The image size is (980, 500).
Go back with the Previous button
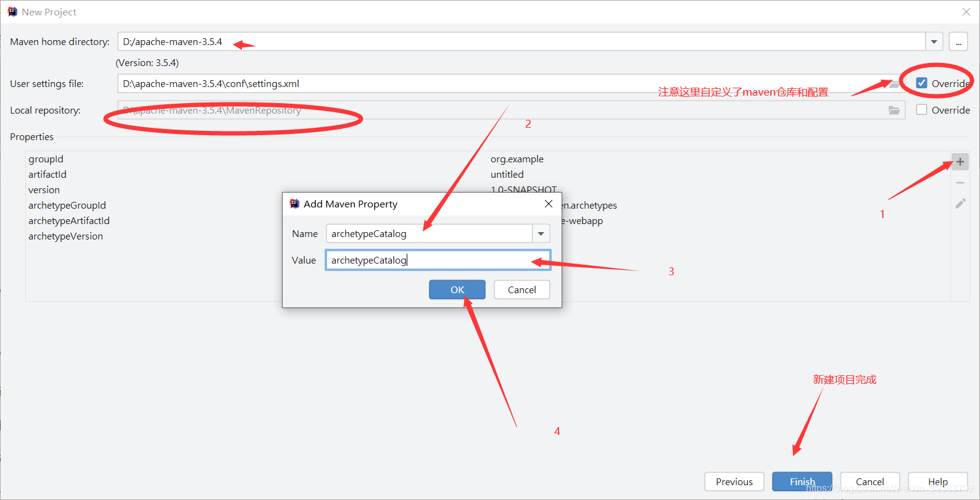coord(734,481)
